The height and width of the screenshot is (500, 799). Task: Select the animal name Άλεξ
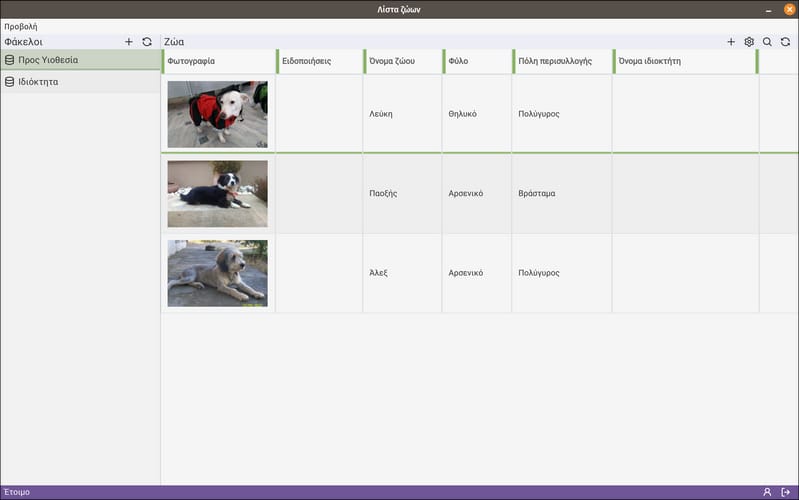[x=378, y=273]
